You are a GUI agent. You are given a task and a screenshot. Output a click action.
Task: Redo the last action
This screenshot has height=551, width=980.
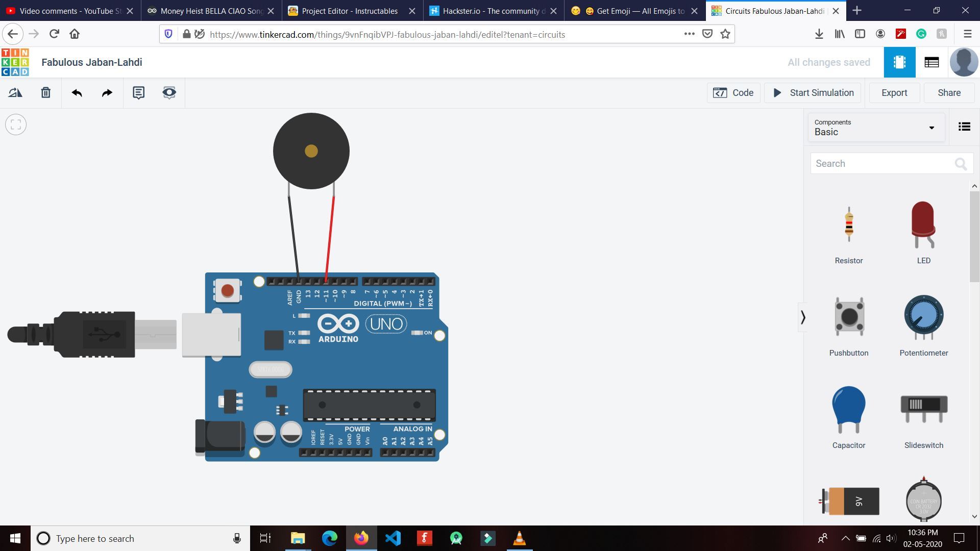107,92
